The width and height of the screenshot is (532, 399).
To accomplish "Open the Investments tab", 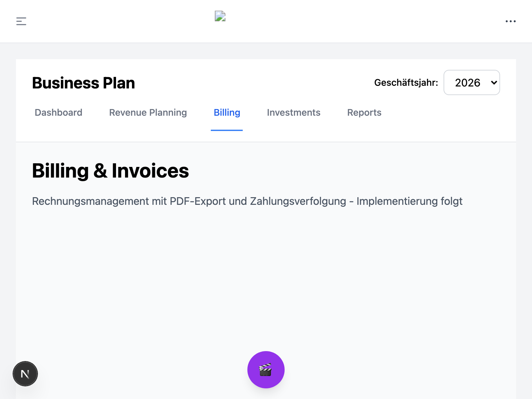I will pos(294,113).
